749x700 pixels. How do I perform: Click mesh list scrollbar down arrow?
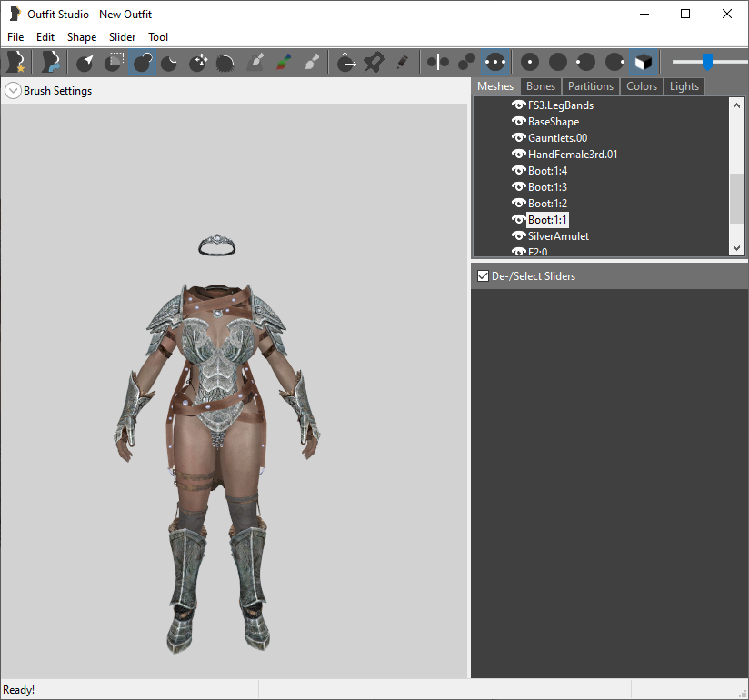pyautogui.click(x=736, y=247)
